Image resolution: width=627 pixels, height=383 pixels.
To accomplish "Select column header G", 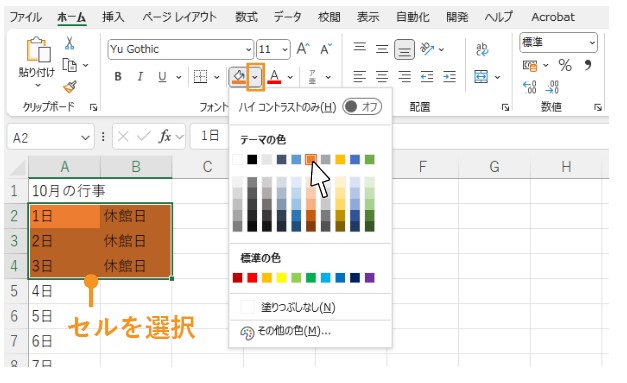I will 494,166.
